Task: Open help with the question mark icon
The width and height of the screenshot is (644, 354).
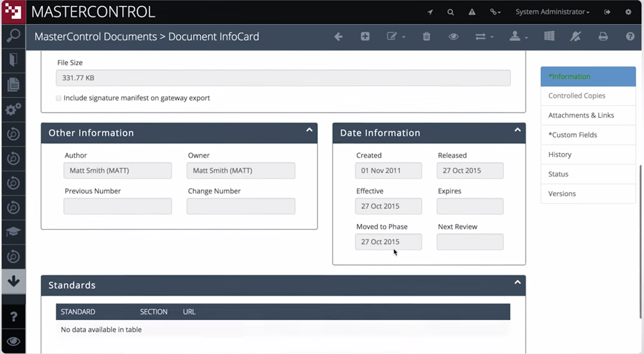Action: click(x=630, y=36)
